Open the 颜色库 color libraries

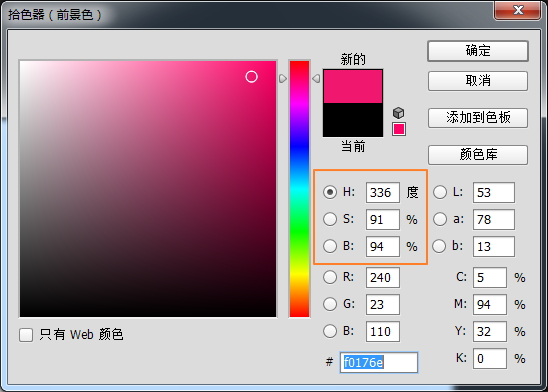tap(478, 154)
